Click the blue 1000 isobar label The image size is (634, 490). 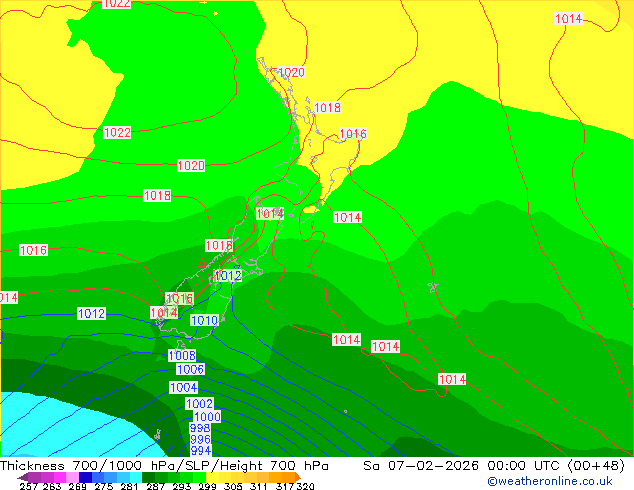[207, 417]
